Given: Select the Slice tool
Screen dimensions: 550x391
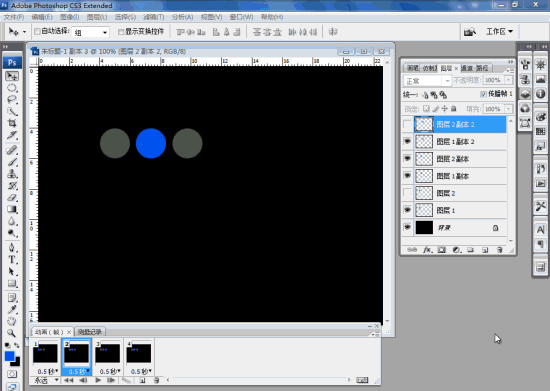Looking at the screenshot, I should 12,135.
